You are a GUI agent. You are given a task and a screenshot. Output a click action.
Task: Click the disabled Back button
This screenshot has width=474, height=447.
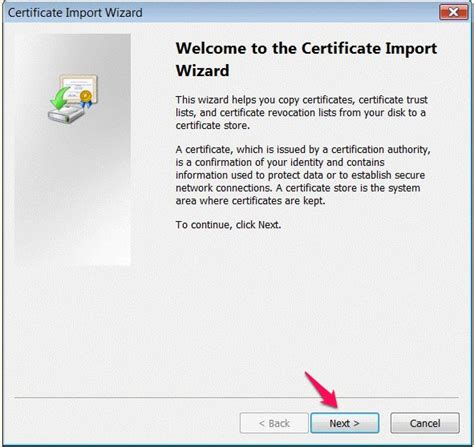click(274, 423)
